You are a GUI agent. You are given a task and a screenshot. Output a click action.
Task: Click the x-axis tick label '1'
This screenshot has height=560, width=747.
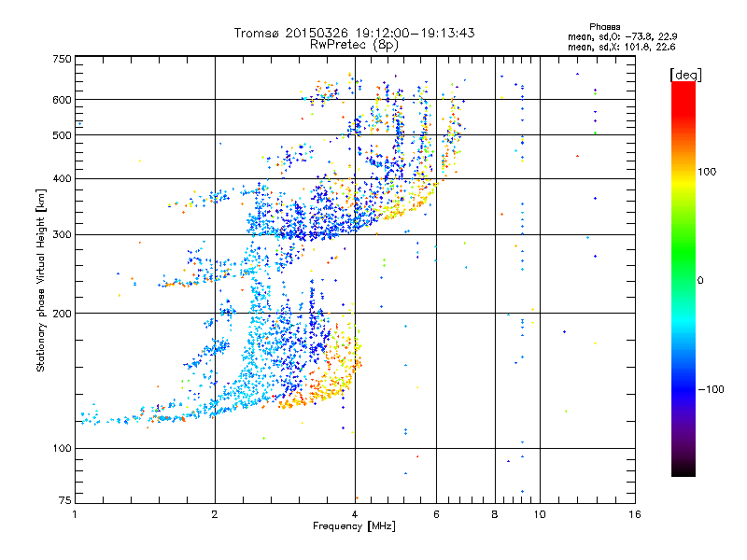(75, 514)
